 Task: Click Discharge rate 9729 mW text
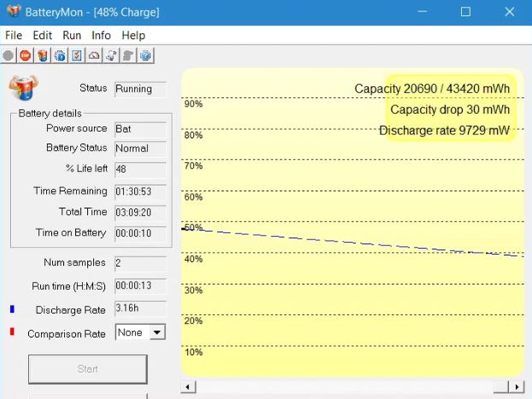(445, 131)
